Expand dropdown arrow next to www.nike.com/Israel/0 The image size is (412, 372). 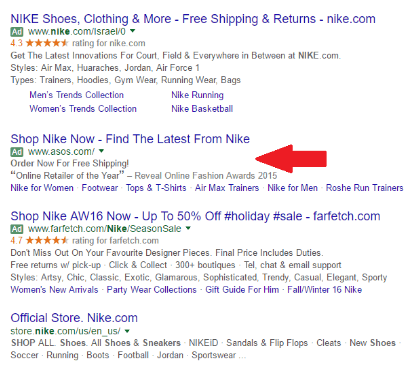tap(133, 31)
